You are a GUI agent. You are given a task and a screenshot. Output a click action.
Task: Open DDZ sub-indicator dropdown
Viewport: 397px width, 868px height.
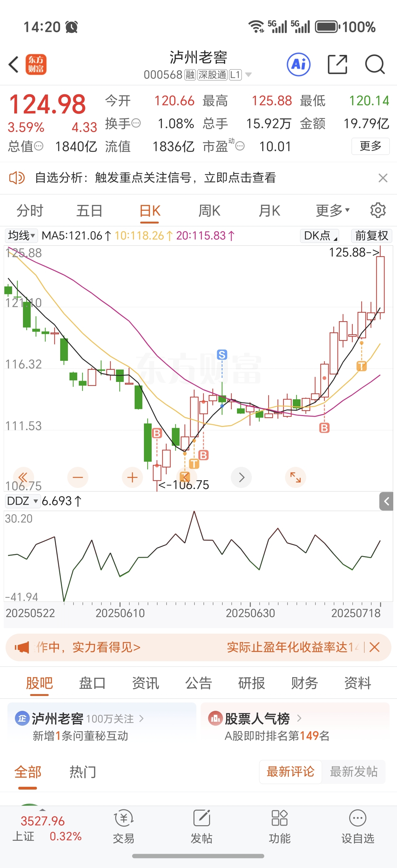(23, 501)
